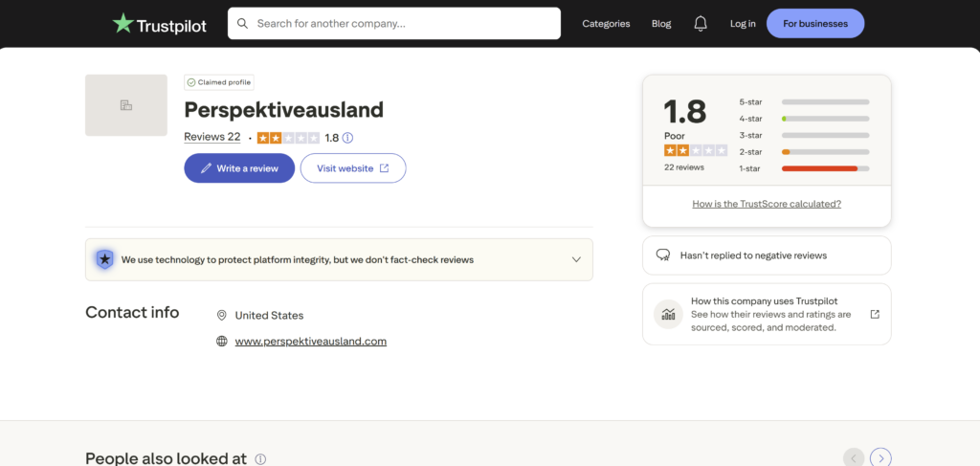Show next carousel items with right arrow
980x466 pixels.
(x=880, y=458)
